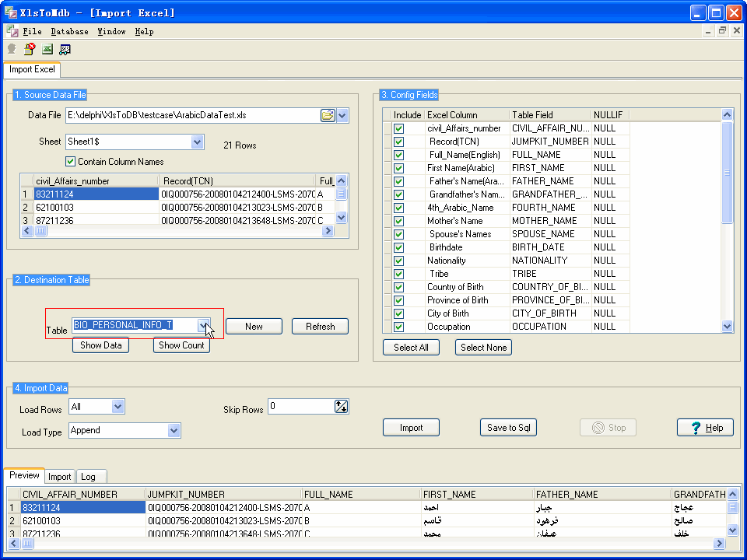This screenshot has width=747, height=560.
Task: Click the Config Fields vertical scrollbar thumb
Action: point(727,173)
